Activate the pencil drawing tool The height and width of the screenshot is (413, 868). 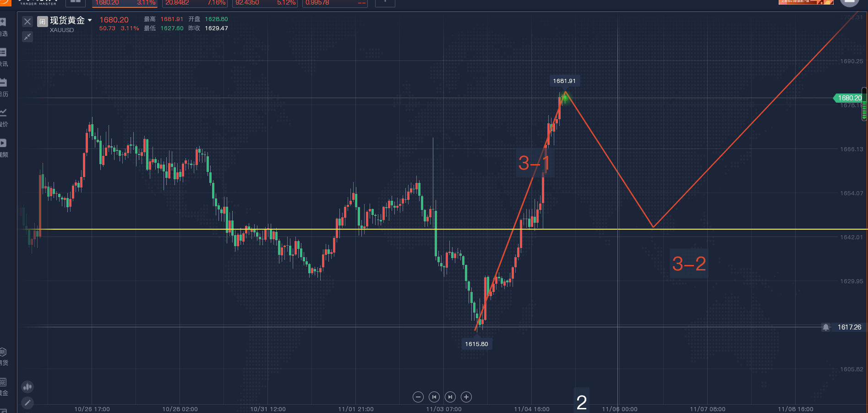pos(27,403)
